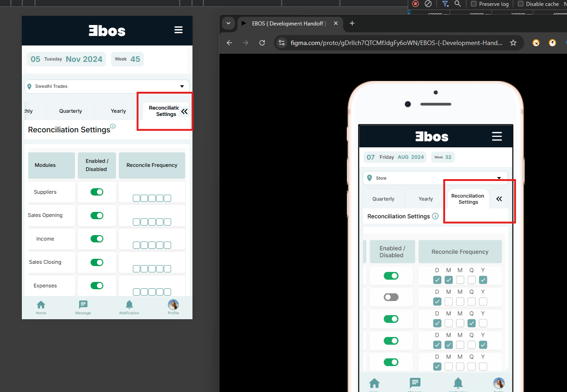Toggle the Sales Opening module switch
Screen dimensions: 567x392
pos(97,215)
